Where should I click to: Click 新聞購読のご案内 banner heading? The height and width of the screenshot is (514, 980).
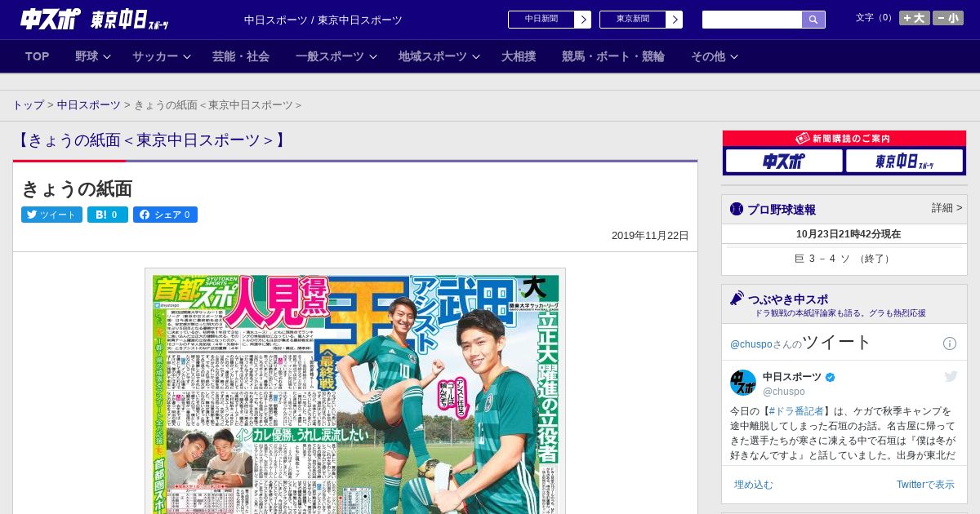(844, 139)
